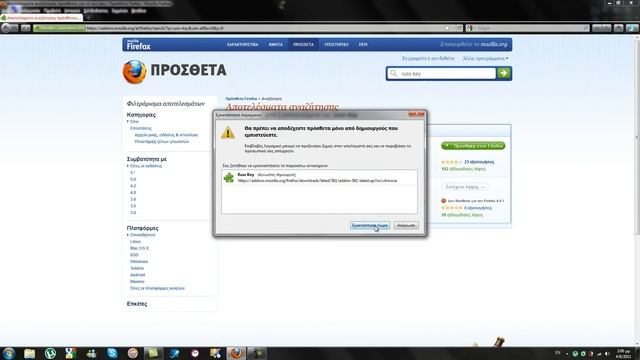Filter compatibility by version 3.0
640x360 pixels.
click(133, 213)
